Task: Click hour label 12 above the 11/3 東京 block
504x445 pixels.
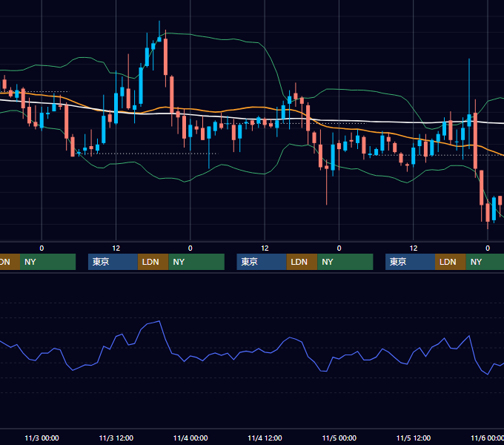Action: tap(116, 248)
